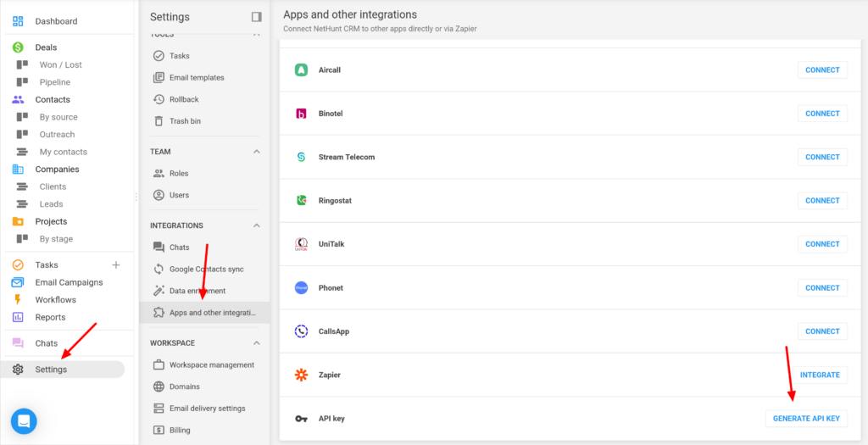Collapse the Settings panel with top icon

coord(256,17)
